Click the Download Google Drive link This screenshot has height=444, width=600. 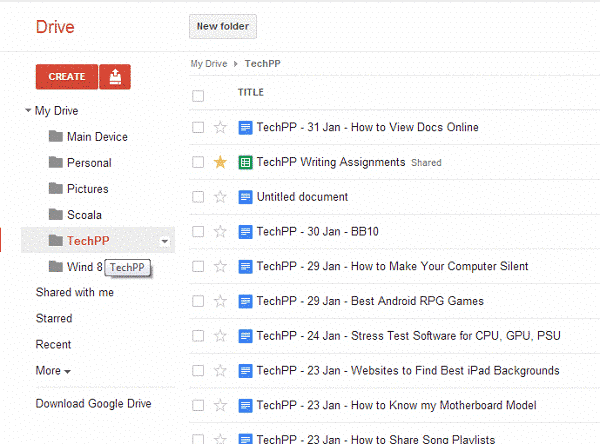[93, 404]
